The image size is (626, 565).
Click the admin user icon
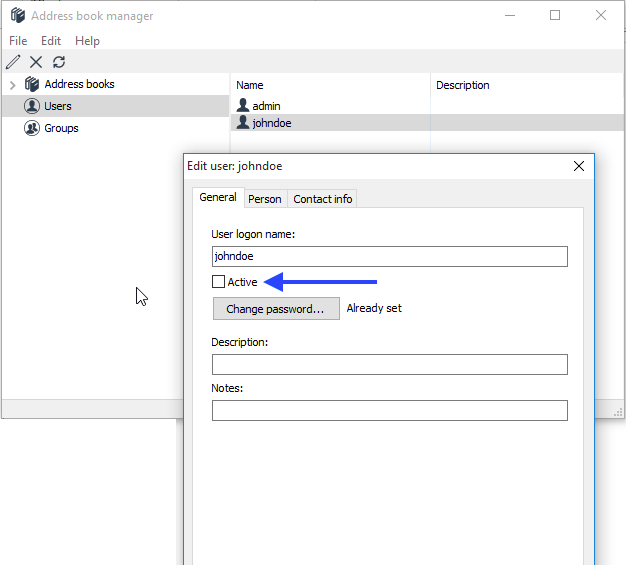243,105
